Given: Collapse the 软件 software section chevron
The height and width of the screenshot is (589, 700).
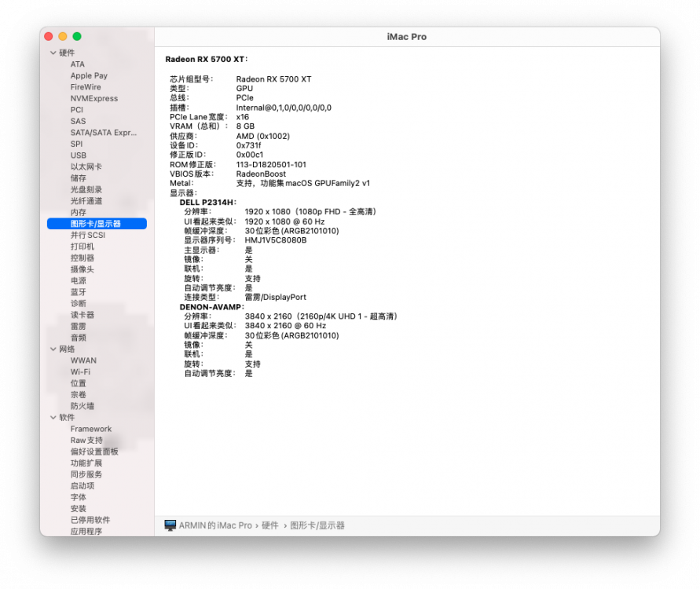Looking at the screenshot, I should pos(53,417).
